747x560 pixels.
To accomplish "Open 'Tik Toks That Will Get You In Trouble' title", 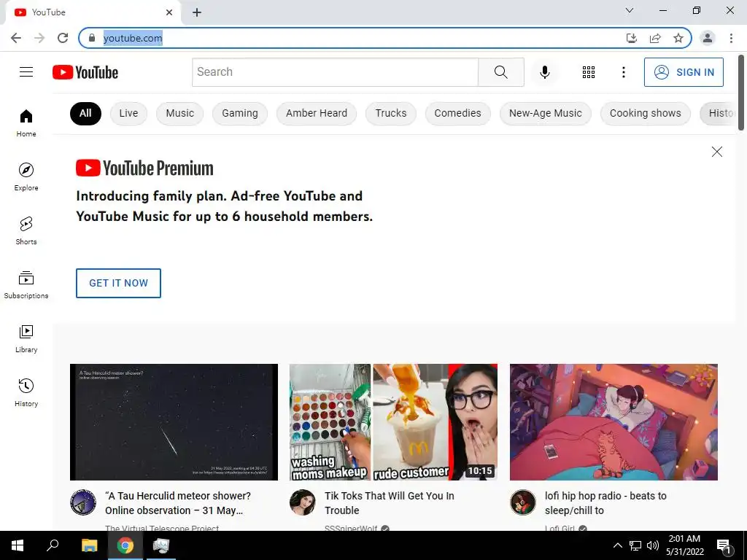I will point(390,503).
